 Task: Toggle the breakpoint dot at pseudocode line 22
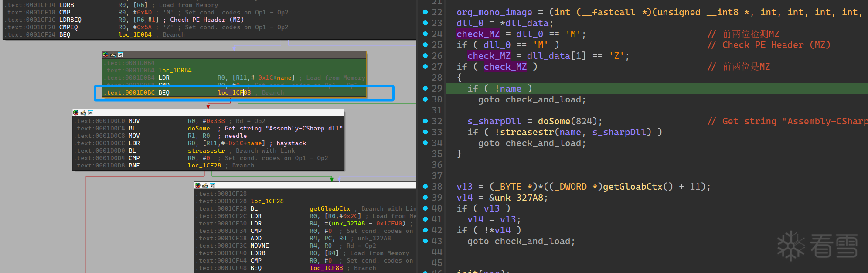point(425,12)
